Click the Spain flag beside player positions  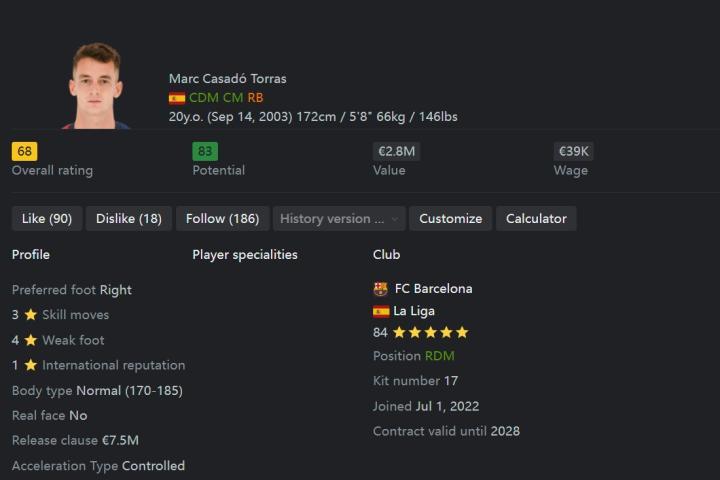coord(177,98)
